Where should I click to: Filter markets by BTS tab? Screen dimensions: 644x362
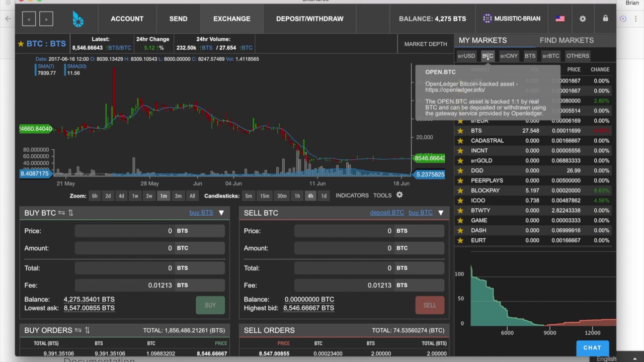[x=530, y=56]
